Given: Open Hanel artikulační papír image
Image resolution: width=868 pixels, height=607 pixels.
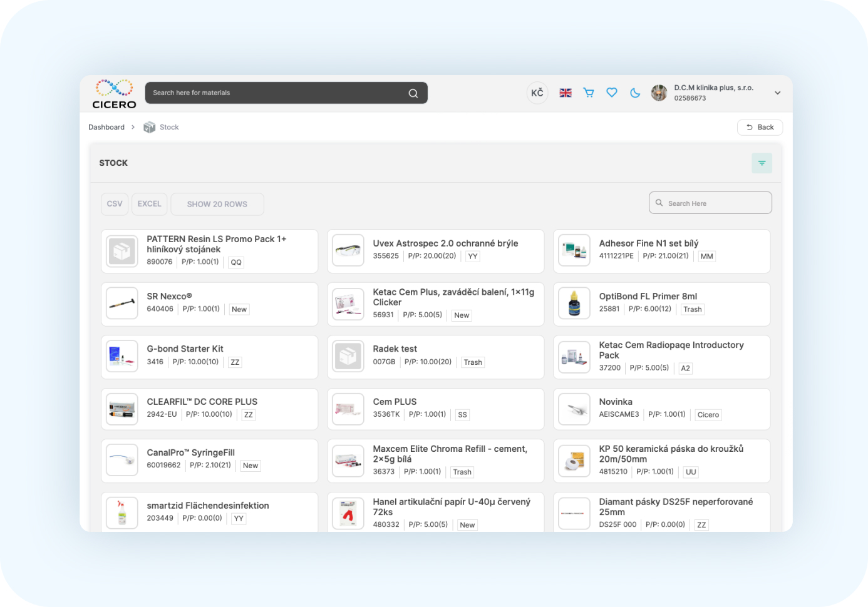Looking at the screenshot, I should (x=348, y=513).
